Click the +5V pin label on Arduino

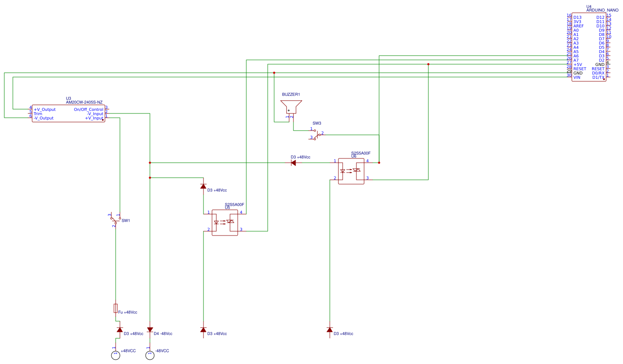point(578,65)
